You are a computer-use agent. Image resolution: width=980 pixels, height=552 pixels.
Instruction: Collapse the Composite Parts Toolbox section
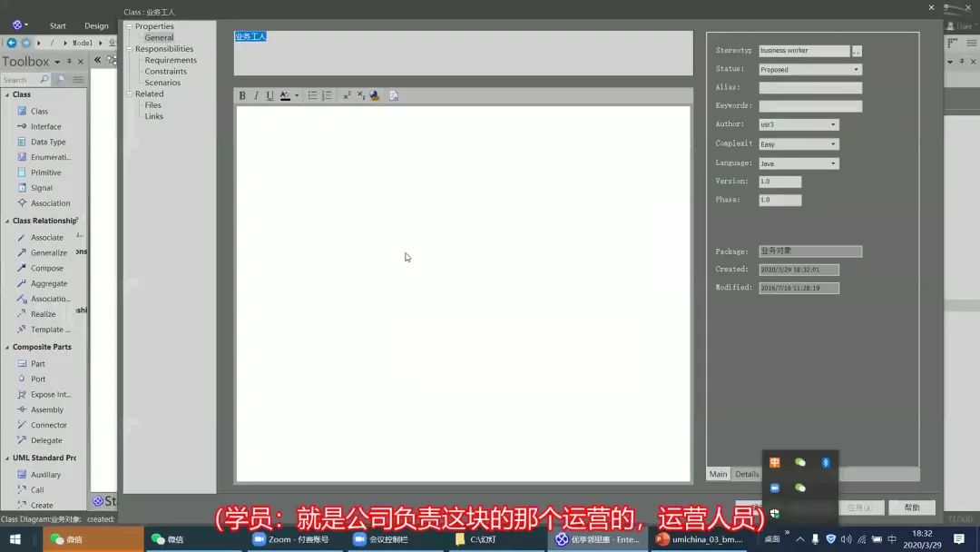[x=7, y=347]
